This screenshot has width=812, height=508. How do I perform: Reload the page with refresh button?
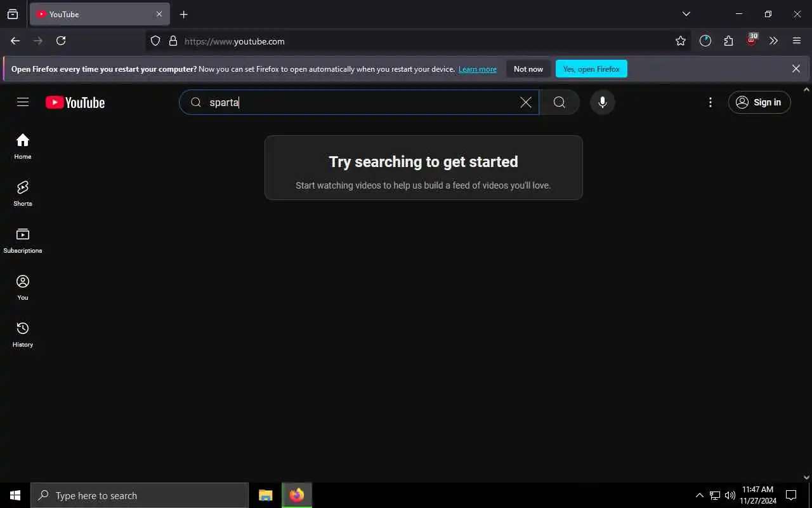61,41
